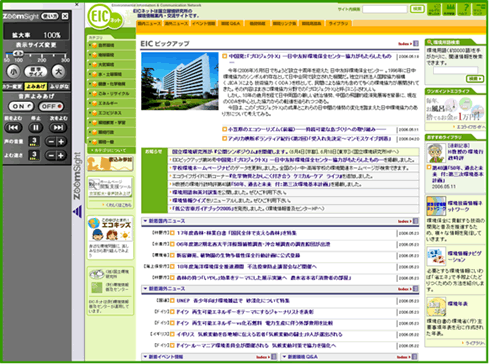Switch to the カラー変更 tab in ZoomSight
This screenshot has width=489, height=364.
pyautogui.click(x=13, y=86)
